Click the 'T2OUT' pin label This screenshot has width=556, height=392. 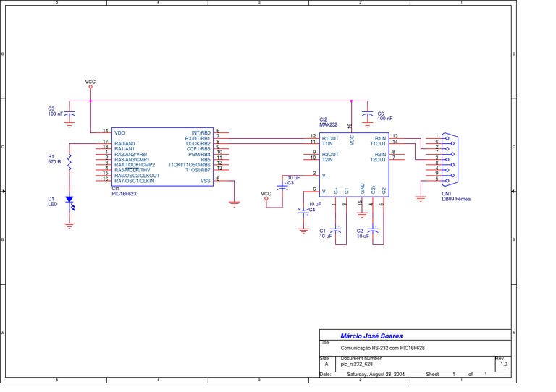(x=378, y=160)
